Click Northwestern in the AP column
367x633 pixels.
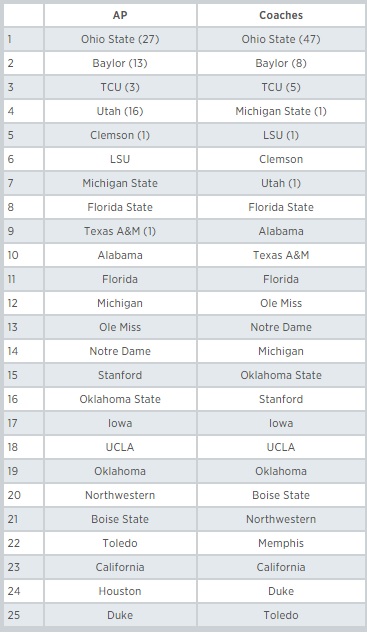coord(120,495)
